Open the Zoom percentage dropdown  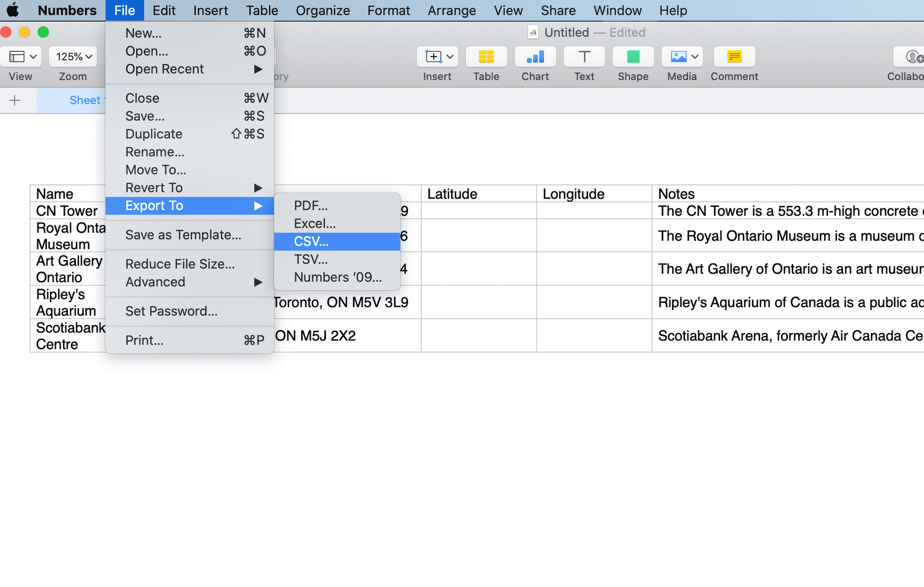click(72, 56)
